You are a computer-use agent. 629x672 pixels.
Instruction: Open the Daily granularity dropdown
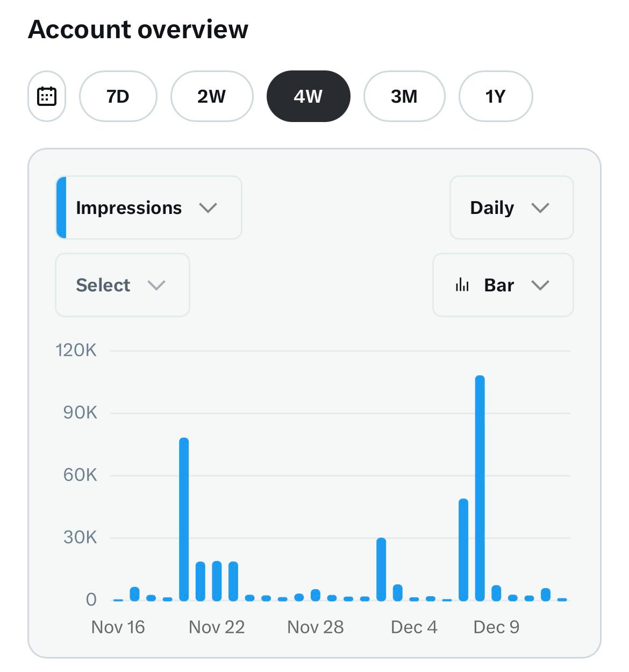512,208
